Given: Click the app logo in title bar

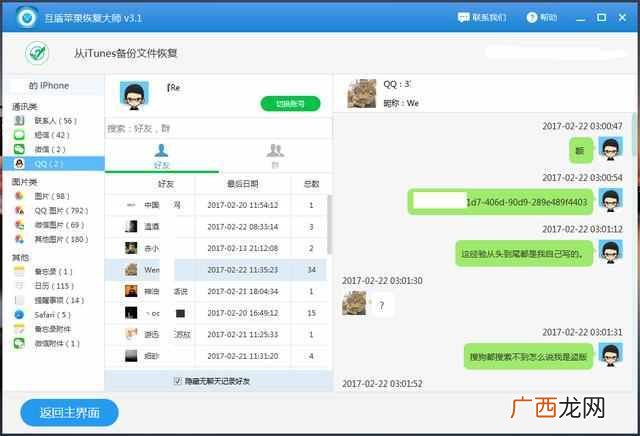Looking at the screenshot, I should [27, 18].
